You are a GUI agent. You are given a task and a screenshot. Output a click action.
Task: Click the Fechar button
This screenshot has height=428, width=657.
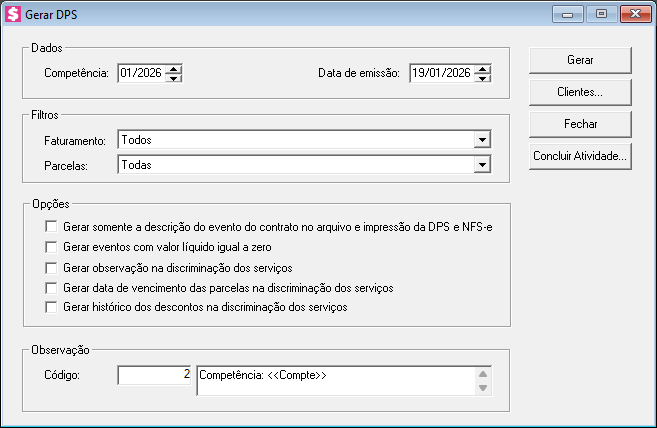[x=579, y=124]
